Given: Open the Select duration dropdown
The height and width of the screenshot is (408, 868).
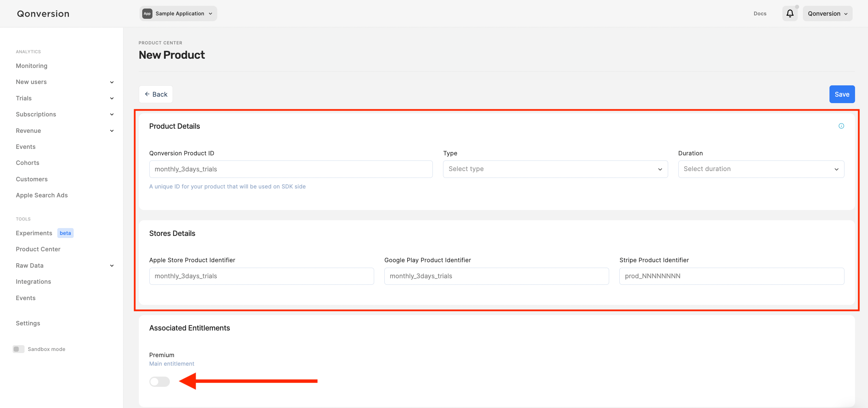Looking at the screenshot, I should point(761,169).
